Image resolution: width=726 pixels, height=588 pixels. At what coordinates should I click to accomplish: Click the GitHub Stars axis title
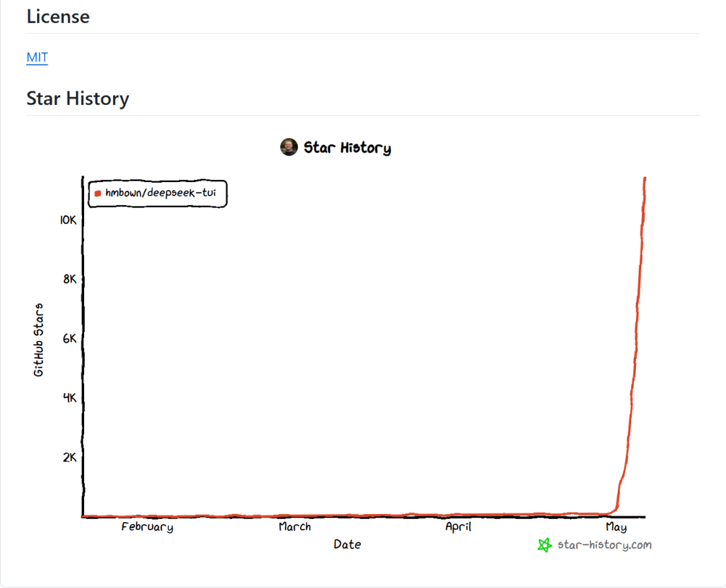38,340
